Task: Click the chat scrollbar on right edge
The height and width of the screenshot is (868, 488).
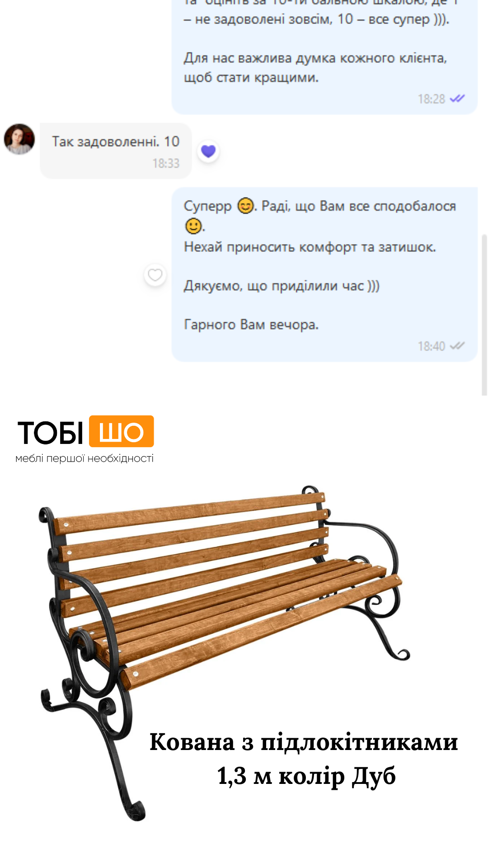Action: point(484,315)
